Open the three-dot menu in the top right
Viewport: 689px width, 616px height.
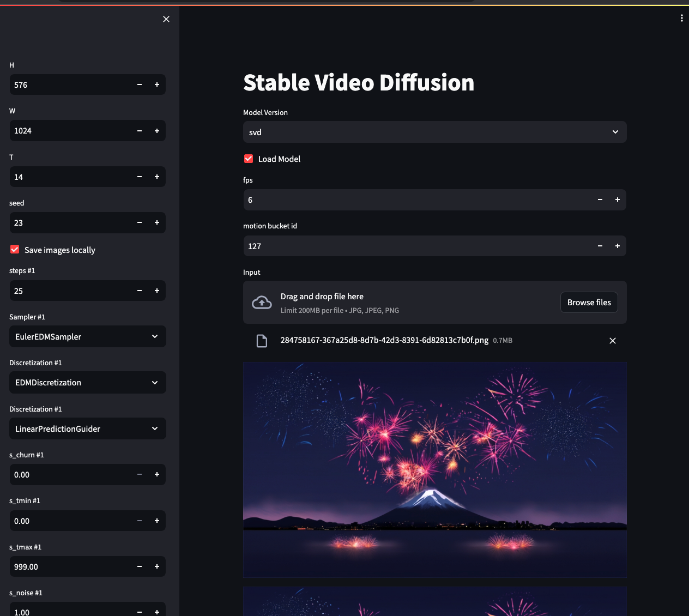coord(681,17)
